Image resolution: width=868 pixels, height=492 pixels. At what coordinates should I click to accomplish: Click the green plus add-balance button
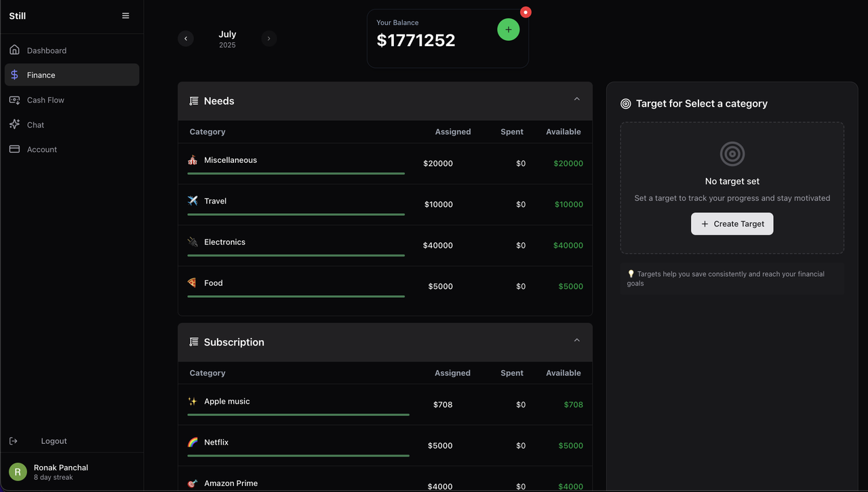point(509,29)
